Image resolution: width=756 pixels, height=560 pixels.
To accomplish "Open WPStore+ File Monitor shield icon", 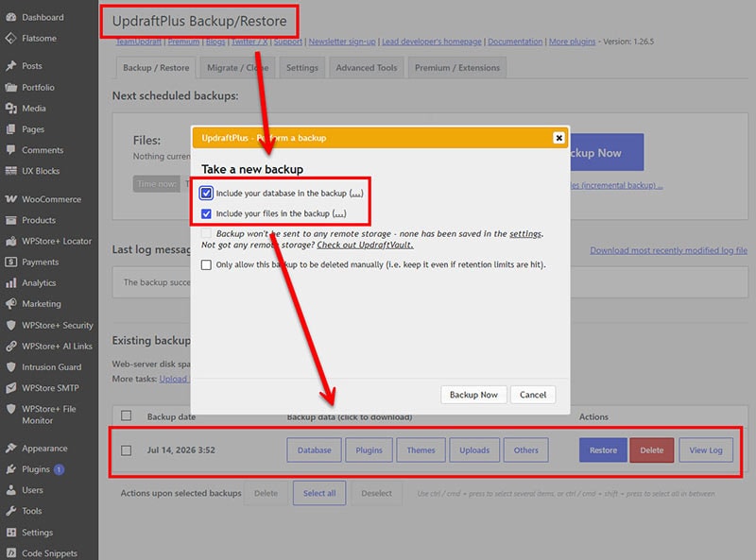I will pyautogui.click(x=11, y=409).
